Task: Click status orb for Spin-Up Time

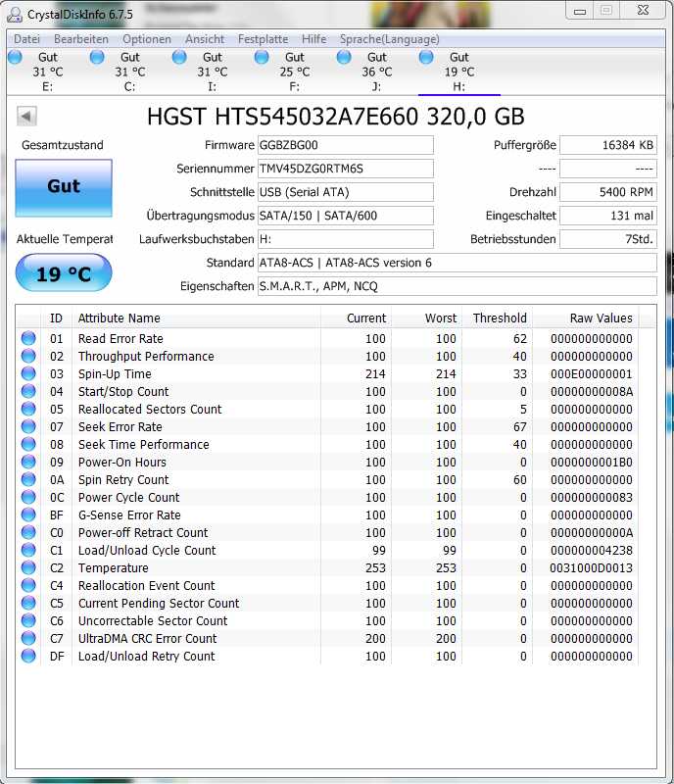Action: [x=28, y=373]
